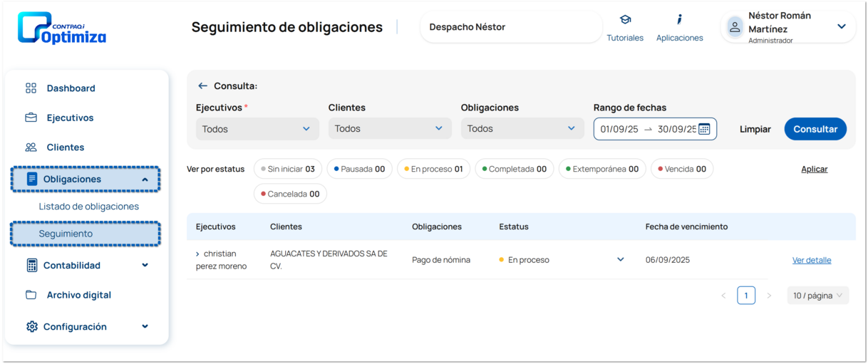Viewport: 868px width, 364px height.
Task: Open the Archivo digital folder icon
Action: (31, 295)
